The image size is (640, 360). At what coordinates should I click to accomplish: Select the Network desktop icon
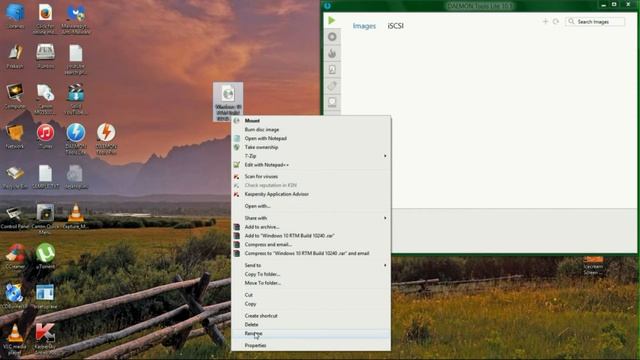pyautogui.click(x=15, y=136)
